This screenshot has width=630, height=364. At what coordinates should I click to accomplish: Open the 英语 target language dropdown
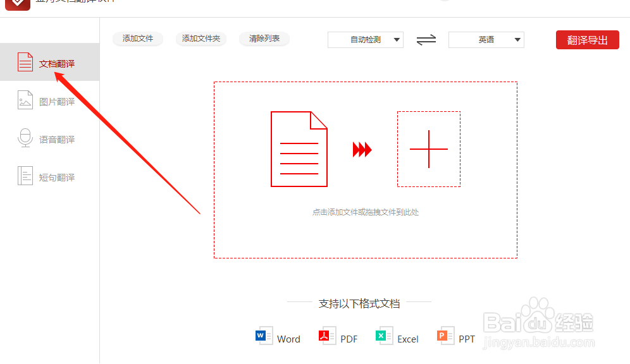(x=486, y=39)
